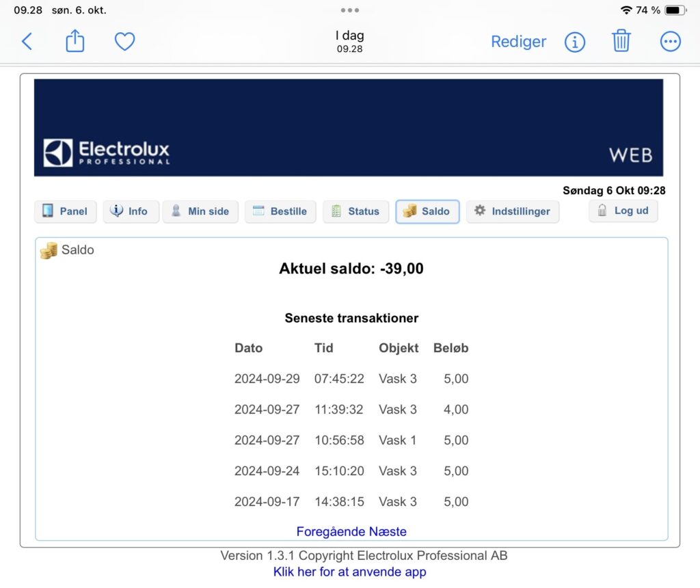Click the Version 1.3.1 copyright text

click(x=364, y=555)
